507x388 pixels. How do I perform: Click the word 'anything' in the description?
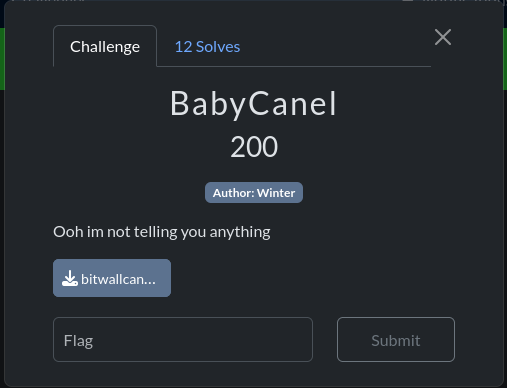(x=240, y=233)
